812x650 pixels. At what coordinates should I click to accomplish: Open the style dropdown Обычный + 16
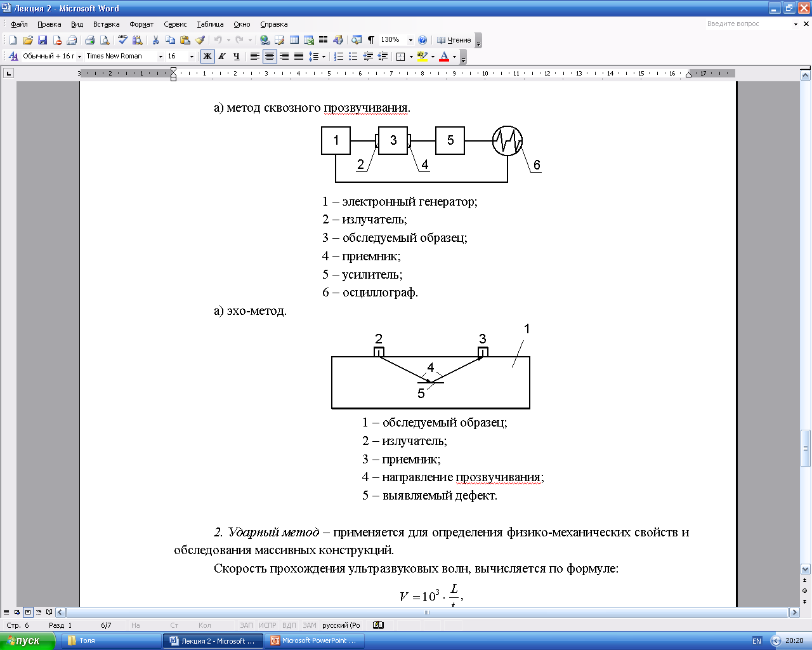click(x=79, y=56)
